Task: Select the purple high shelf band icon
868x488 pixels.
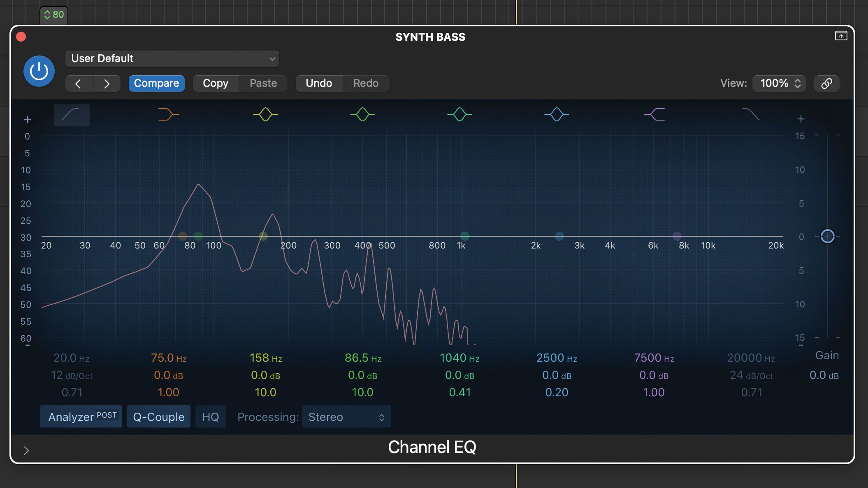Action: click(x=654, y=115)
